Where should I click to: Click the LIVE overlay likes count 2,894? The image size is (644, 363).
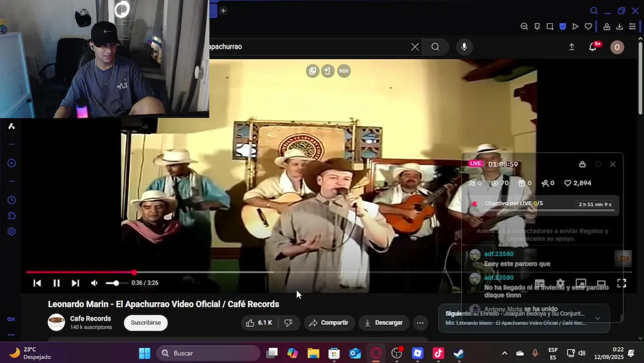[577, 183]
